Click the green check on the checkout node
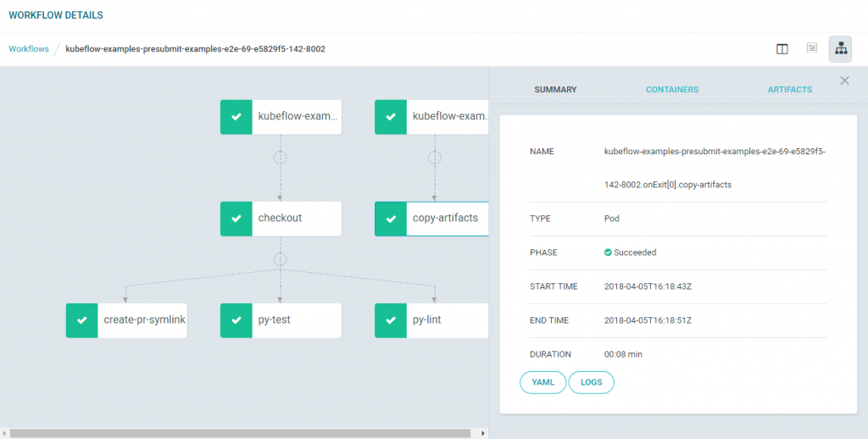Screen dimensions: 868x439 (236, 219)
